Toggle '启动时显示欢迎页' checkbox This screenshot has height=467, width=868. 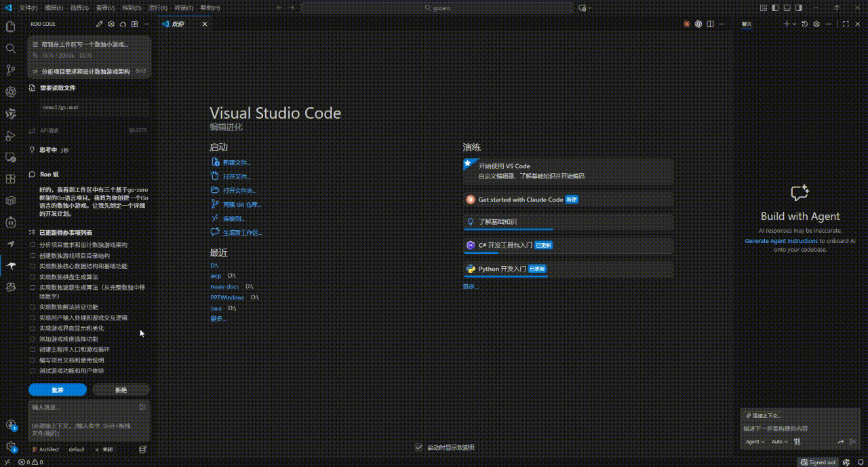tap(418, 447)
